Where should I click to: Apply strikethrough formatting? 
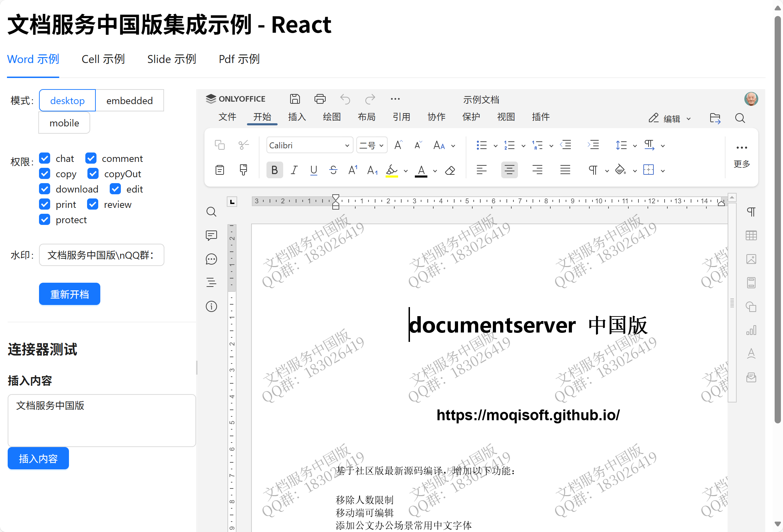click(x=333, y=170)
